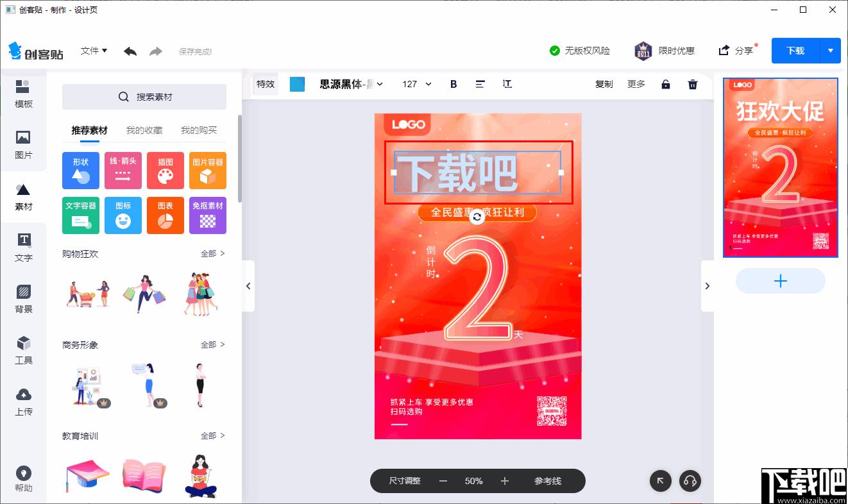848x504 pixels.
Task: Select the 全民盛惠 疯狂让利 banner text
Action: pyautogui.click(x=477, y=212)
